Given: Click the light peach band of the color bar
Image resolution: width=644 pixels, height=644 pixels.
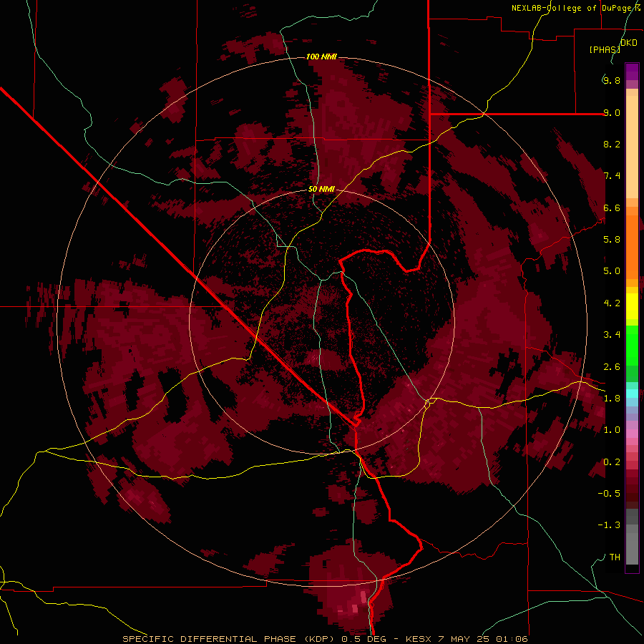Looking at the screenshot, I should [632, 147].
